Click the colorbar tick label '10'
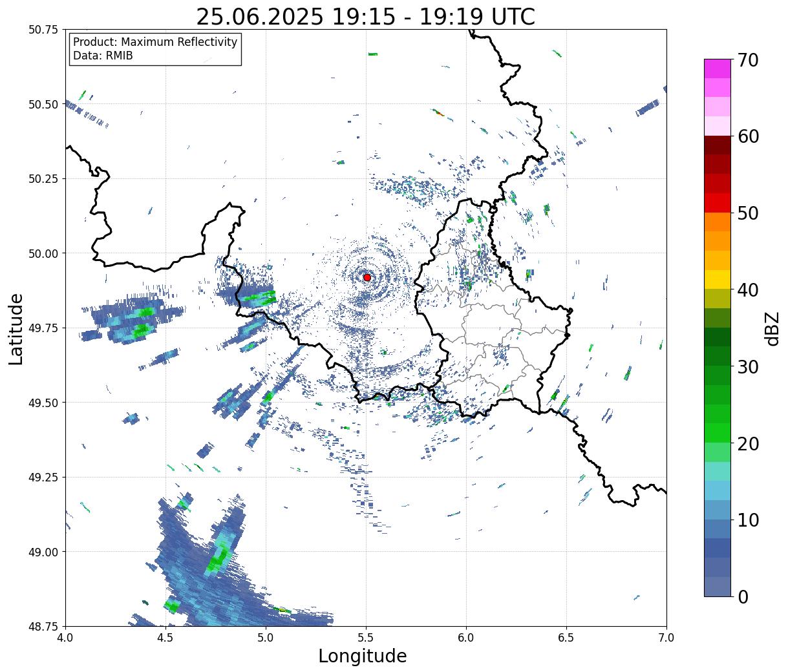Screen dimensions: 788x672 click(748, 520)
